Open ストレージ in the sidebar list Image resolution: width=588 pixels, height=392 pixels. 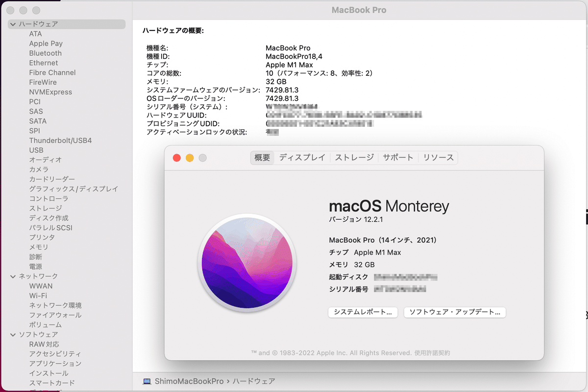coord(45,208)
